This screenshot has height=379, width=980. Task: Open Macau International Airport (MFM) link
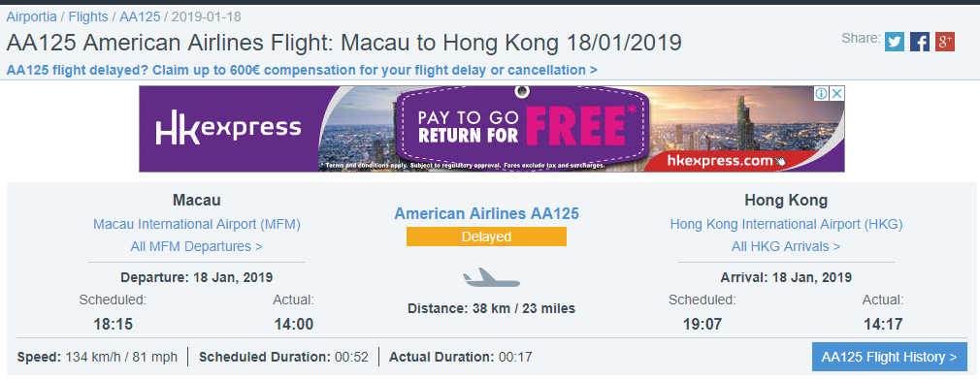[x=197, y=224]
